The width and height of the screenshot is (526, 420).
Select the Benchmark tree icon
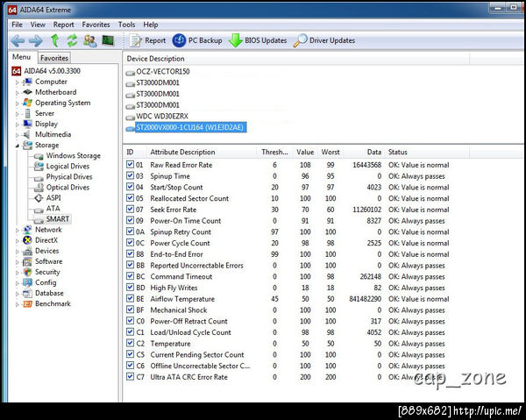point(27,304)
